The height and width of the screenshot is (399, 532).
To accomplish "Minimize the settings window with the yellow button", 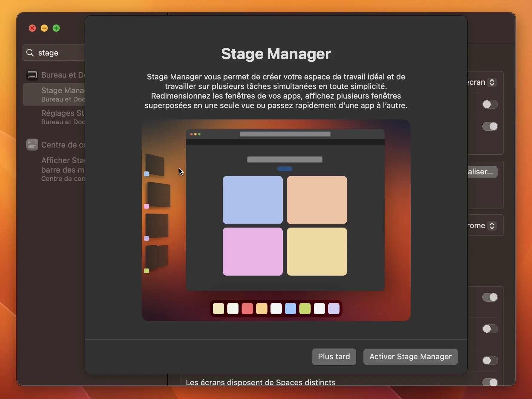I will (44, 28).
